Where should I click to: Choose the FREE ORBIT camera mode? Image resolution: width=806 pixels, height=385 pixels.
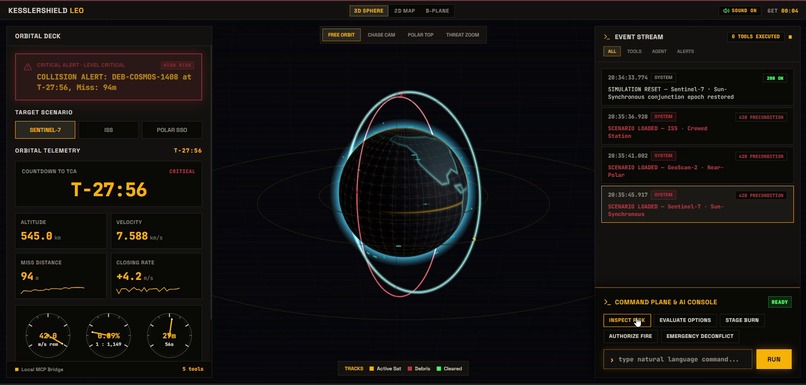(341, 35)
